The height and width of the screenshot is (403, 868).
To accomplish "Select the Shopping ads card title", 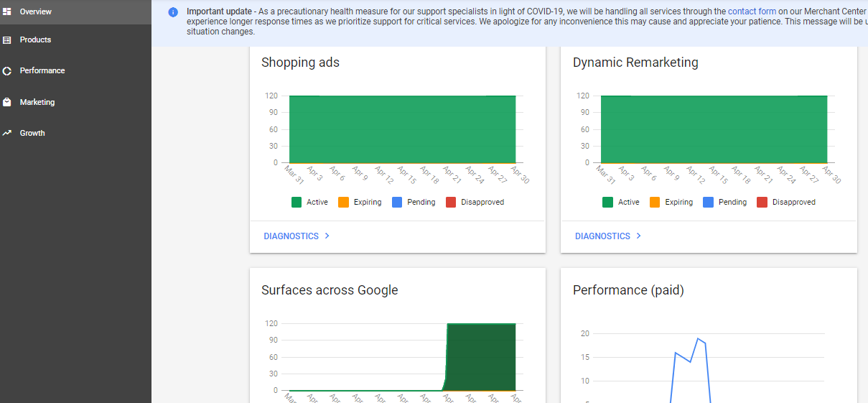I will (x=300, y=62).
